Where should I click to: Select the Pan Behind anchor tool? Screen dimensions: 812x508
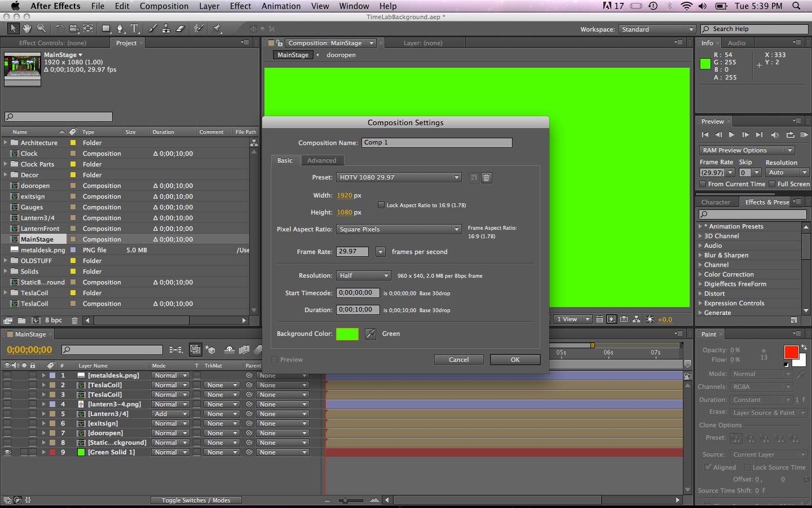point(88,28)
